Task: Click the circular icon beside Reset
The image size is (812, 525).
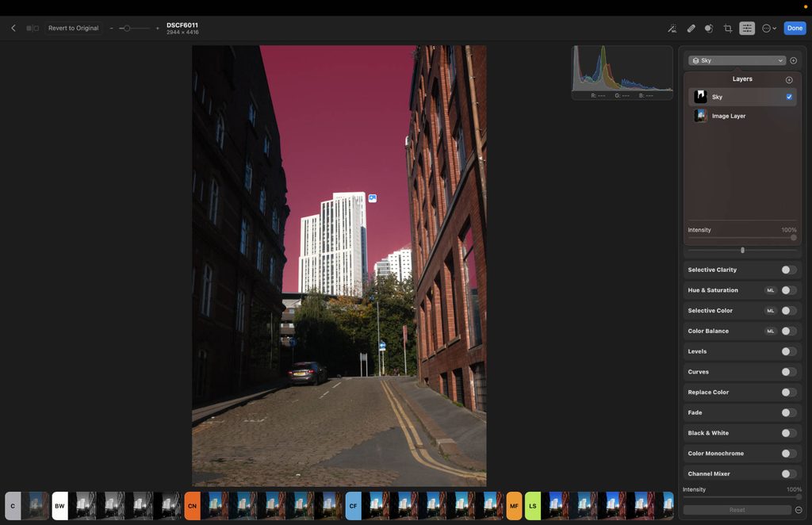Action: 799,510
